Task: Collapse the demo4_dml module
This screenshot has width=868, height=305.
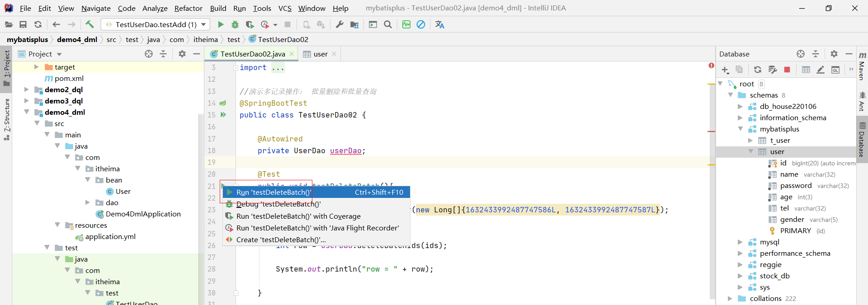Action: click(x=27, y=112)
